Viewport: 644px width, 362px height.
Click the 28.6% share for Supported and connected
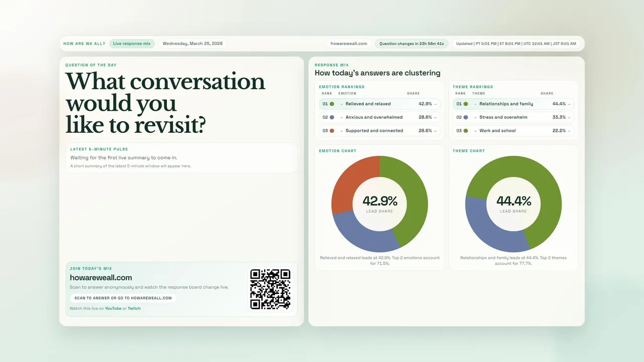click(x=425, y=131)
